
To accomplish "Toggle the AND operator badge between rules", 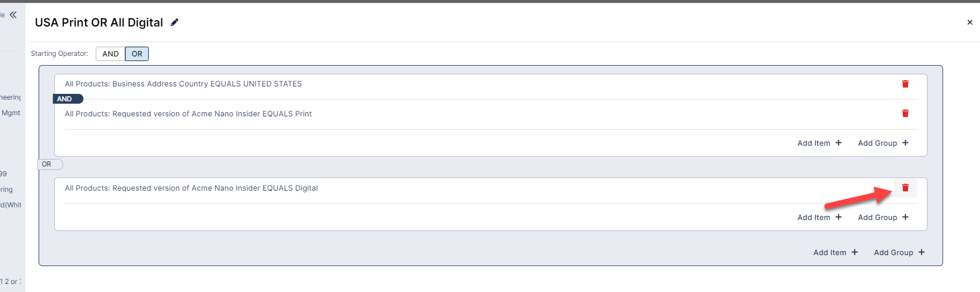I will click(67, 99).
